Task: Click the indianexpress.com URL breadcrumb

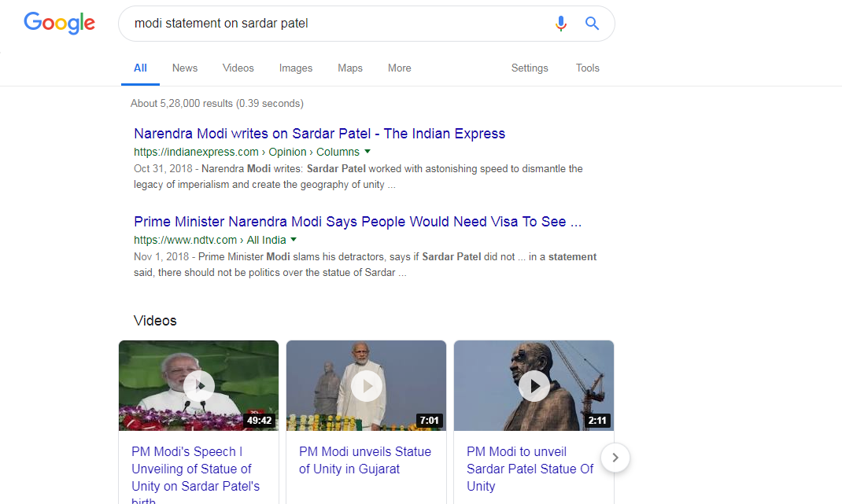Action: [x=246, y=152]
